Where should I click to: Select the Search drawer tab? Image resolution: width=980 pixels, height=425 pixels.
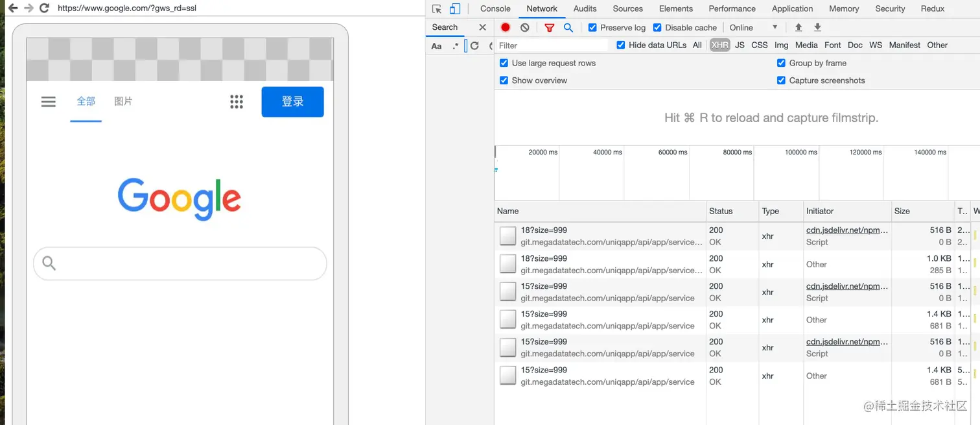coord(445,27)
